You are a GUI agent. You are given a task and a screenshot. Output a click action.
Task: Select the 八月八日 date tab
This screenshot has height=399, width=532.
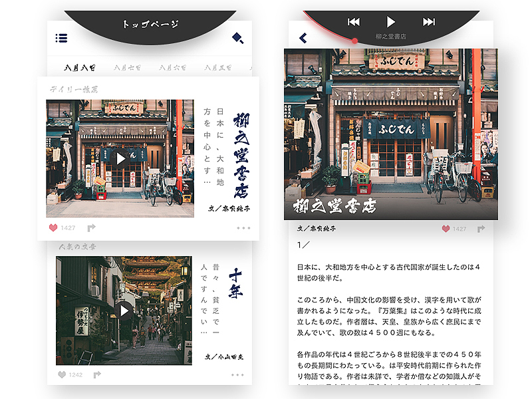coord(80,68)
